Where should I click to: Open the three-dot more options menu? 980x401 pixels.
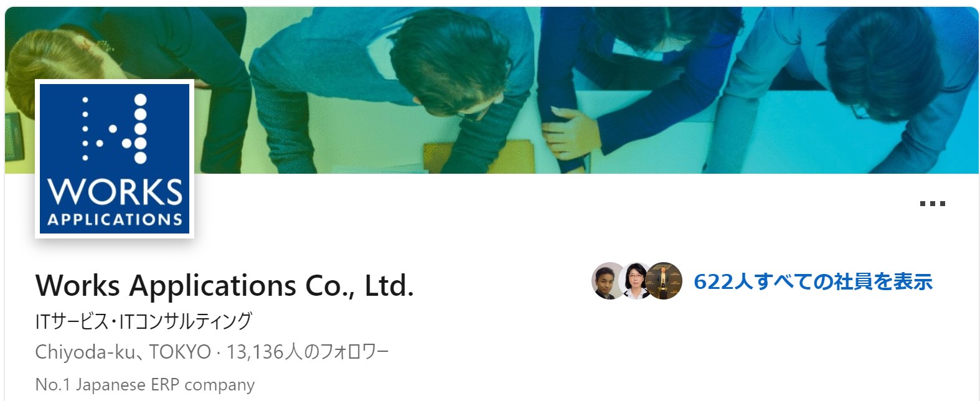point(932,204)
